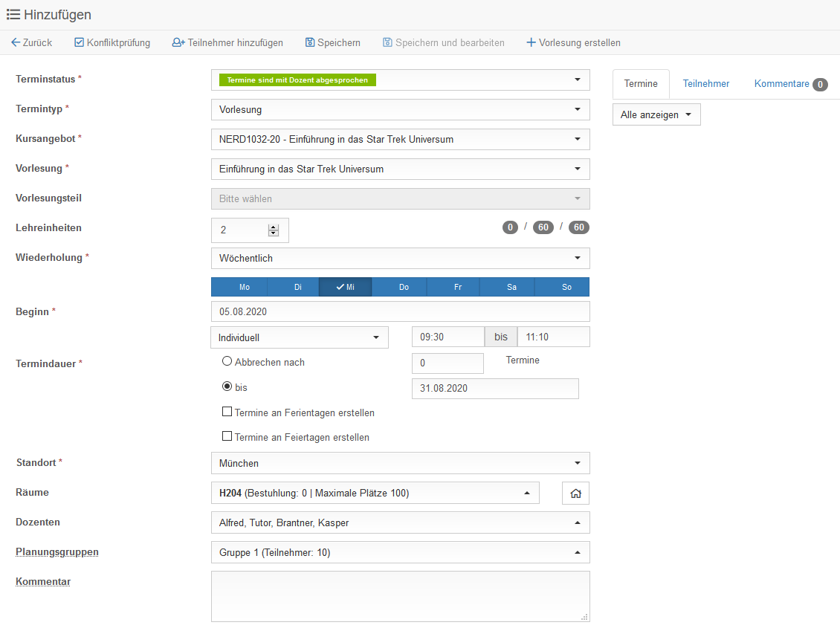This screenshot has width=840, height=631.
Task: Open the Individuell time preset dropdown
Action: 300,337
